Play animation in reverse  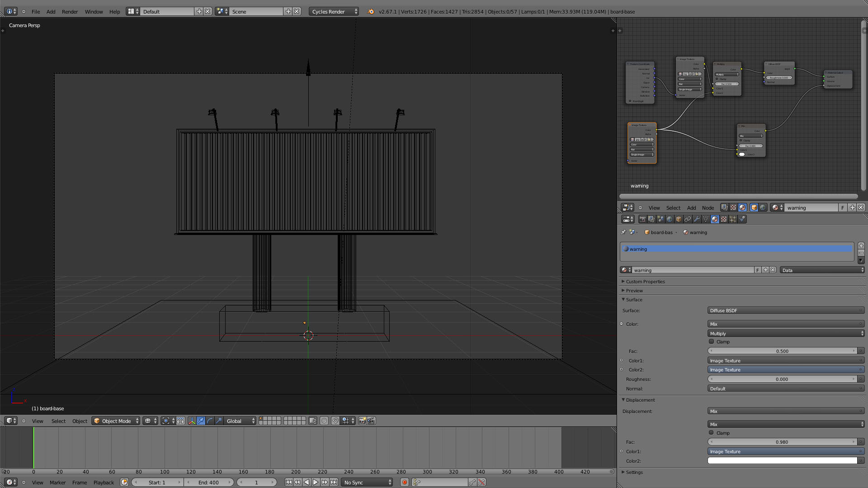(307, 482)
